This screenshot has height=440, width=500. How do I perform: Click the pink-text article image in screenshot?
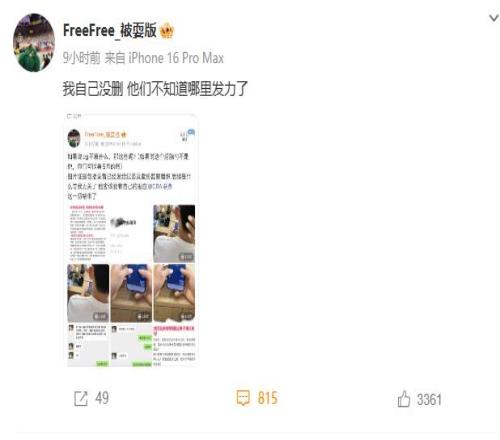[x=88, y=233]
